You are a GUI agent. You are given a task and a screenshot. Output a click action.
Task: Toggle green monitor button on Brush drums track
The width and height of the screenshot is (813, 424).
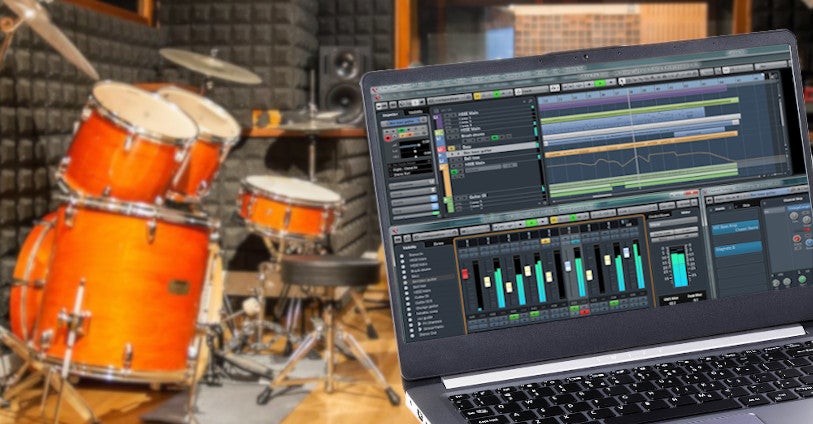click(x=495, y=137)
